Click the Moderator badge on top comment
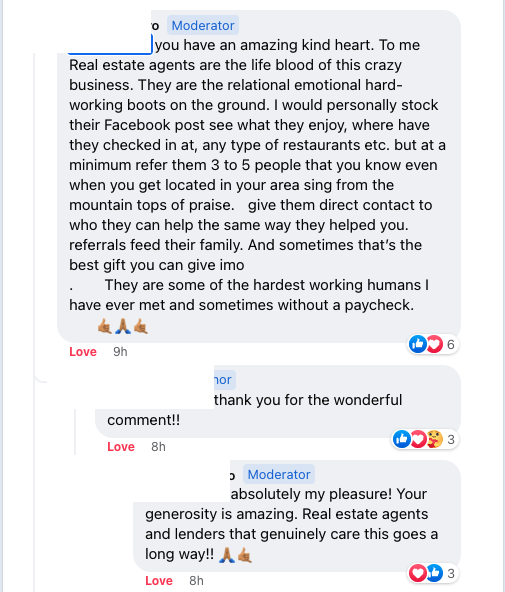Screen dimensions: 505x592 coord(203,25)
